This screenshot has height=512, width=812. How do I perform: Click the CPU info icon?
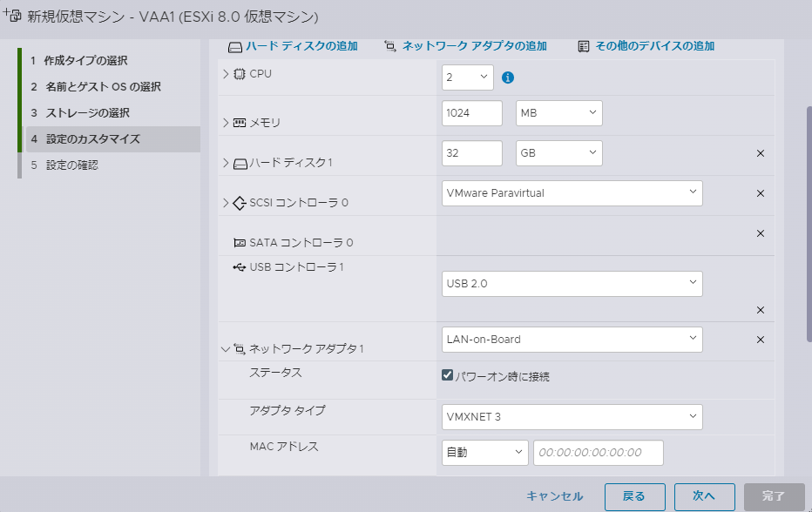coord(508,77)
